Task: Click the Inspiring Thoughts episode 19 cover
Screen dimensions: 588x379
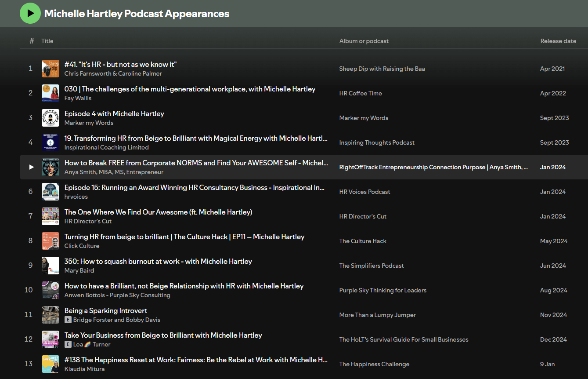Action: click(51, 142)
